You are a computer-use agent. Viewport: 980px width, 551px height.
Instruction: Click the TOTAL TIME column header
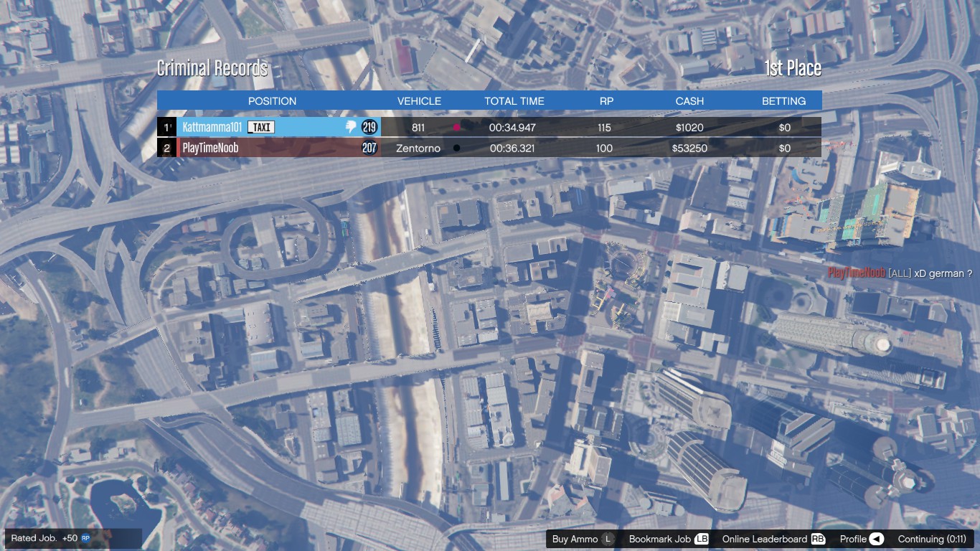click(x=514, y=101)
